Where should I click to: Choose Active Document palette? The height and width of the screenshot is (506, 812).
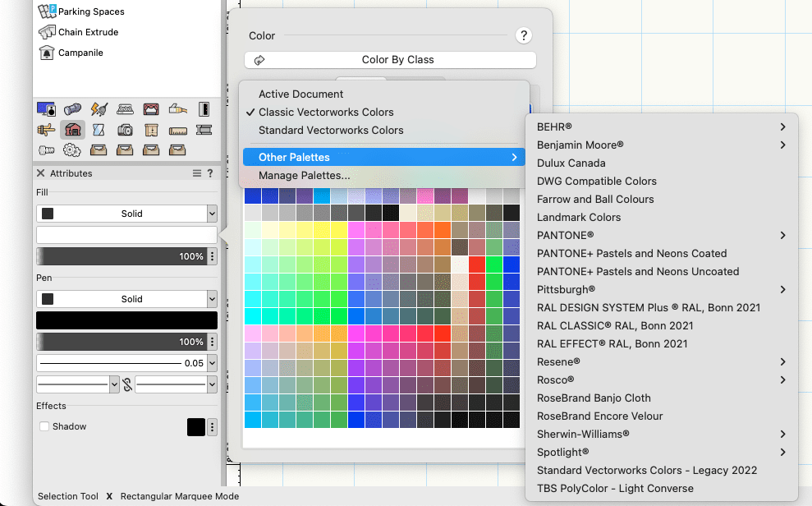point(383,94)
